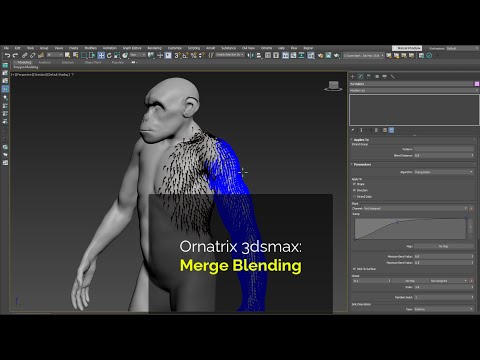Click the No Map button
Image resolution: width=480 pixels, height=360 pixels.
click(x=444, y=246)
